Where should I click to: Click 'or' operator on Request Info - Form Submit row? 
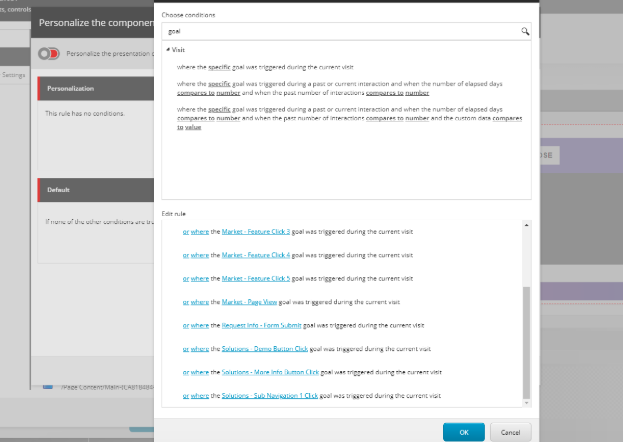(186, 325)
